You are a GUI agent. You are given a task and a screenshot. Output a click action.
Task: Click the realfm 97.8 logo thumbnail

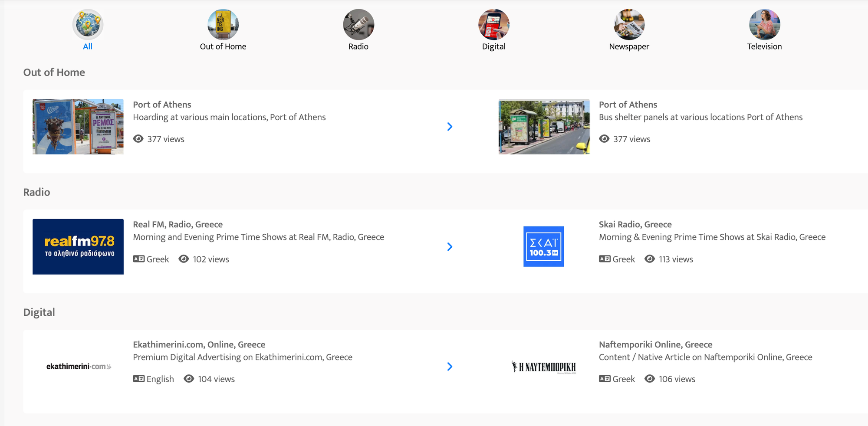tap(78, 246)
